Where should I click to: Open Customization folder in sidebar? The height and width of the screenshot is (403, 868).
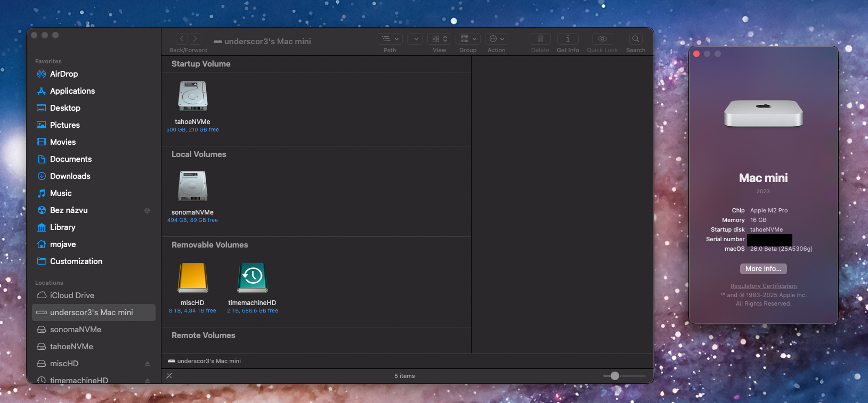pos(94,261)
